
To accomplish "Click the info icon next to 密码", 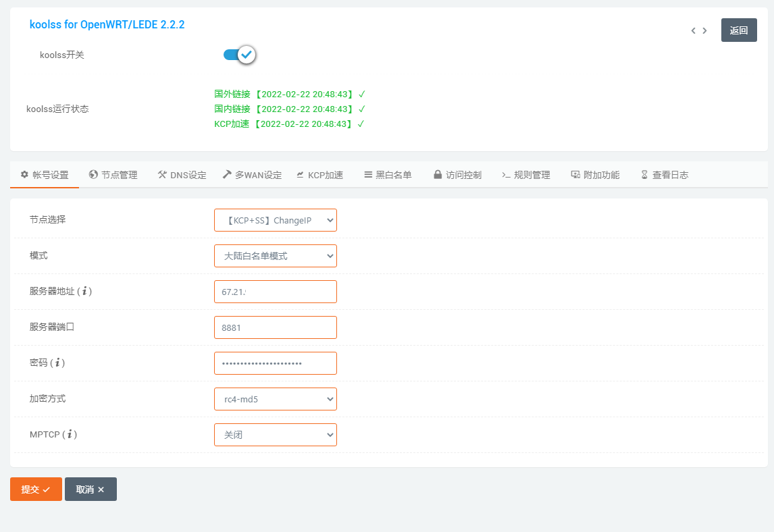I will pos(57,363).
